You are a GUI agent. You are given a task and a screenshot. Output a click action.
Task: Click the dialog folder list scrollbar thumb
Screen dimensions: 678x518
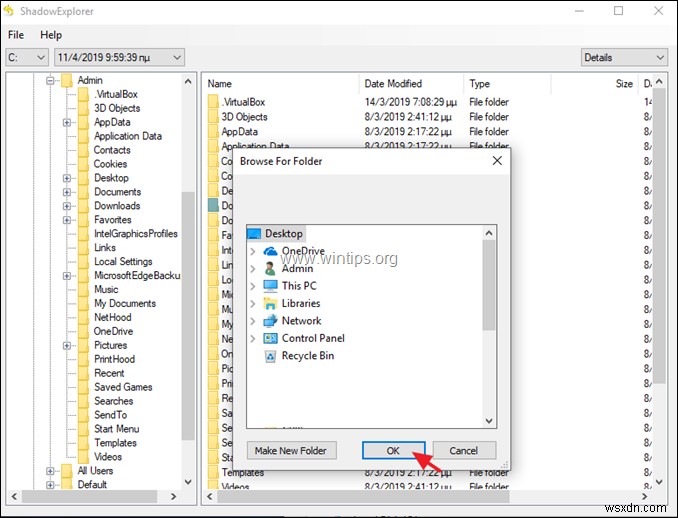[x=489, y=285]
